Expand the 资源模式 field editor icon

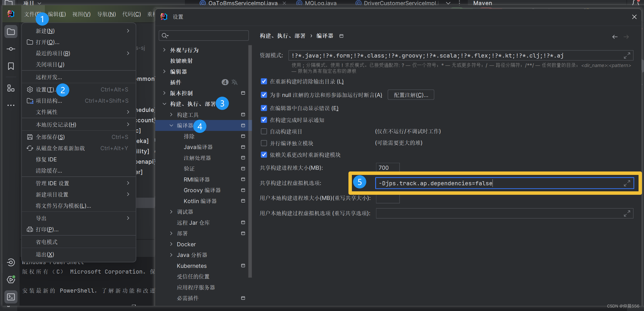coord(627,55)
